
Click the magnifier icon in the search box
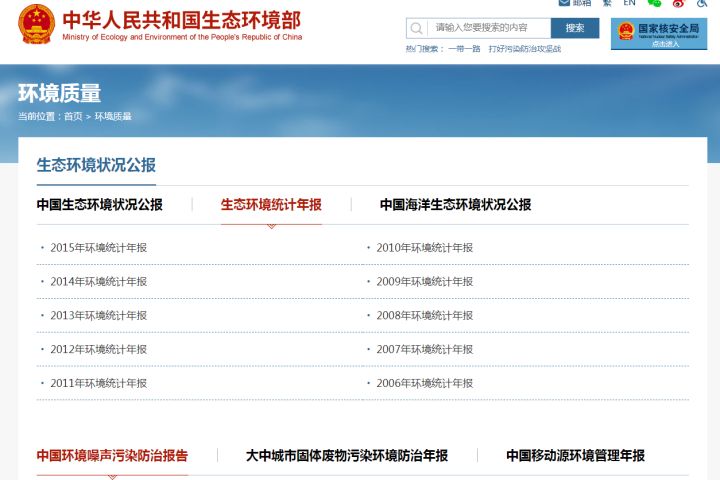[416, 28]
